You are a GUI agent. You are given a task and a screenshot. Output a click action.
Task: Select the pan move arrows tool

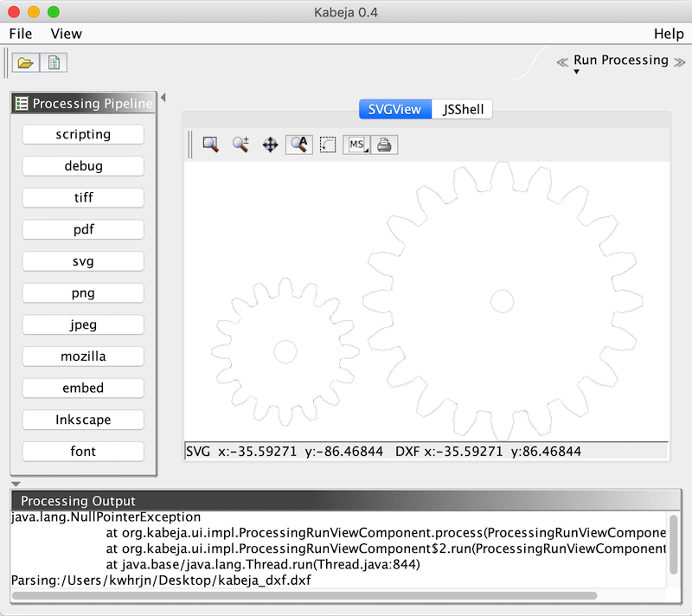(270, 144)
